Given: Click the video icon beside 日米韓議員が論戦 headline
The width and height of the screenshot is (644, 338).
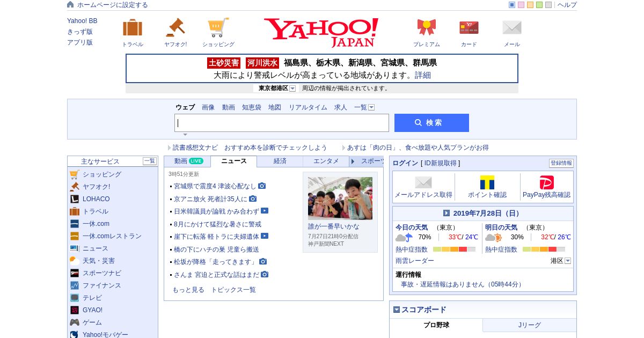Looking at the screenshot, I should coord(265,211).
